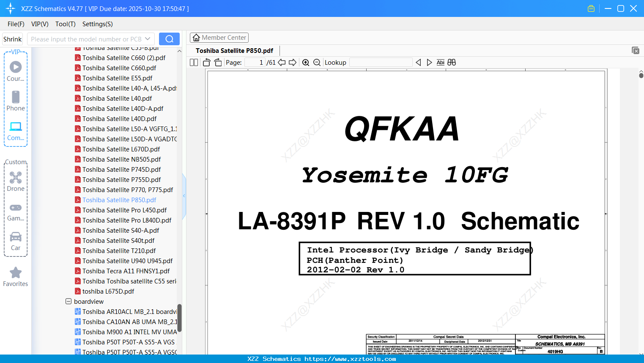644x363 pixels.
Task: Open Toshiba Satellite P755D.pdf
Action: point(122,180)
